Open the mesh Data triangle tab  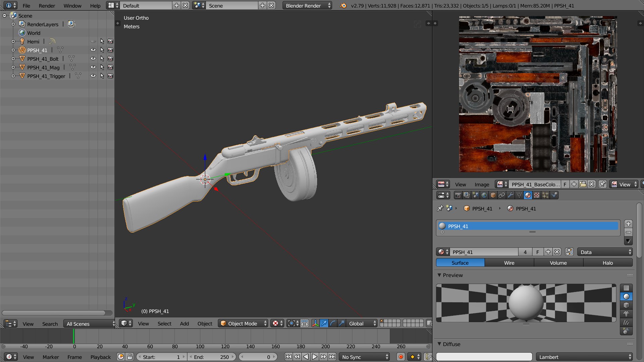(x=519, y=195)
